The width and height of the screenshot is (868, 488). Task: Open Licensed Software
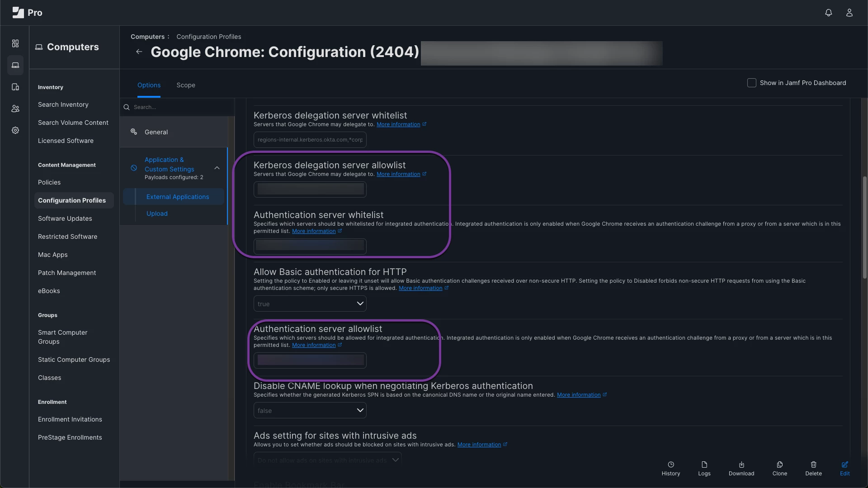(66, 141)
